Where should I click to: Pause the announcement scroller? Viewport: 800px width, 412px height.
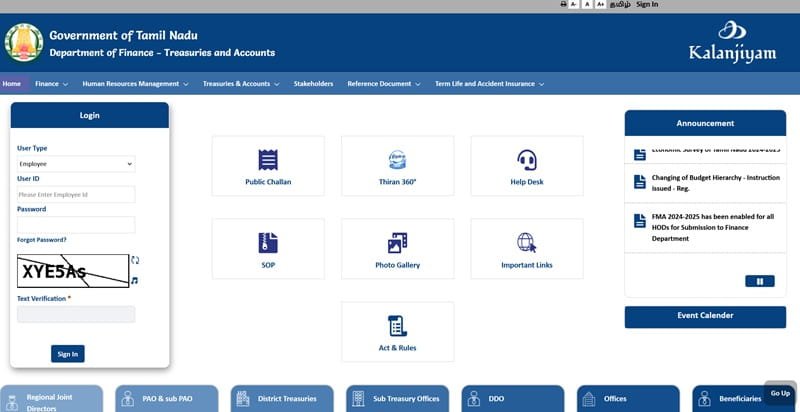759,281
